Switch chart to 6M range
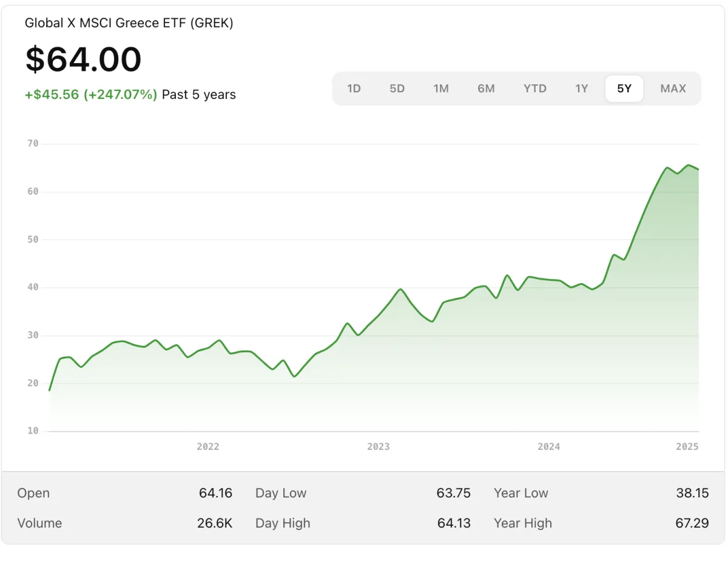The height and width of the screenshot is (570, 728). (486, 89)
